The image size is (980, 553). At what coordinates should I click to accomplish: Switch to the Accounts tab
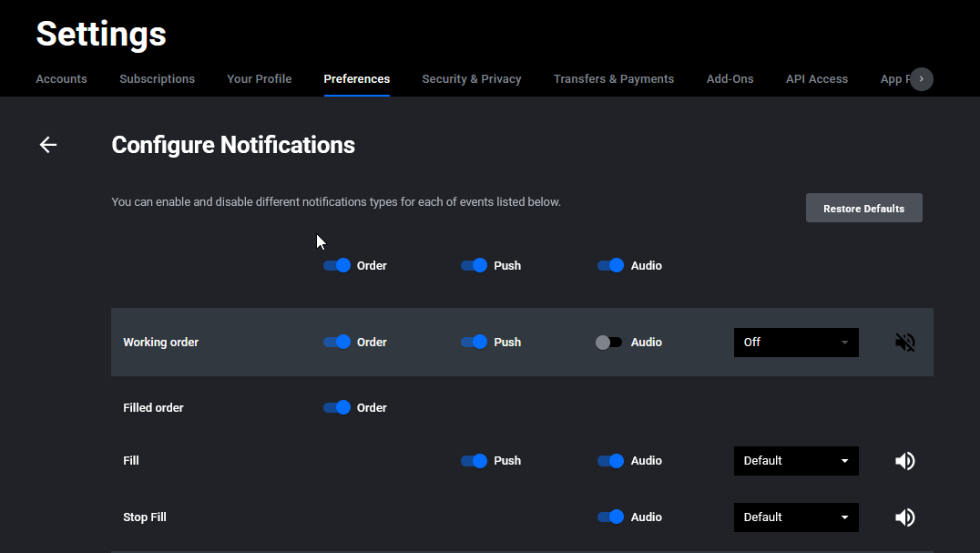point(61,79)
